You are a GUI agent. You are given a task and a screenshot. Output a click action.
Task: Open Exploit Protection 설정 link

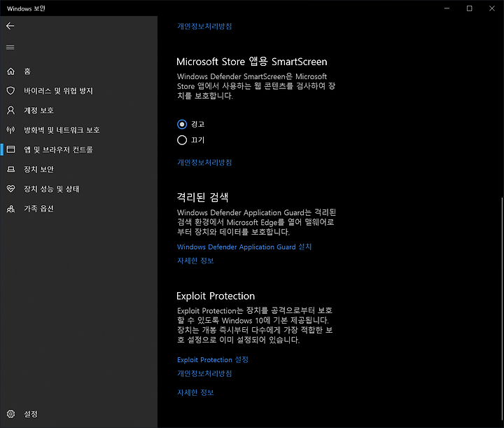pos(213,359)
